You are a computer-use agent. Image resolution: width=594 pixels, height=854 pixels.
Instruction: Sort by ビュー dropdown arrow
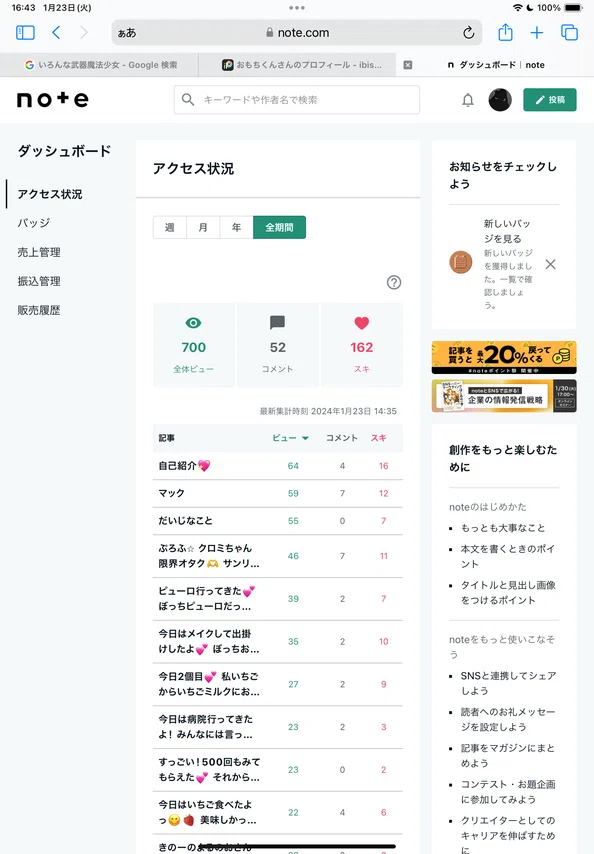click(x=305, y=438)
